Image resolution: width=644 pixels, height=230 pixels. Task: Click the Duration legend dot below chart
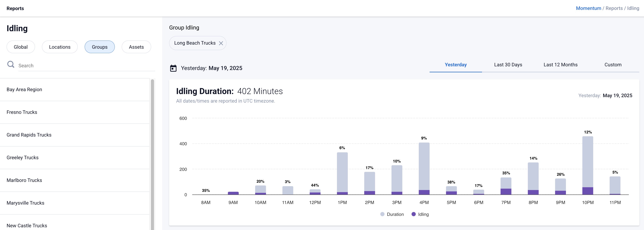click(383, 214)
